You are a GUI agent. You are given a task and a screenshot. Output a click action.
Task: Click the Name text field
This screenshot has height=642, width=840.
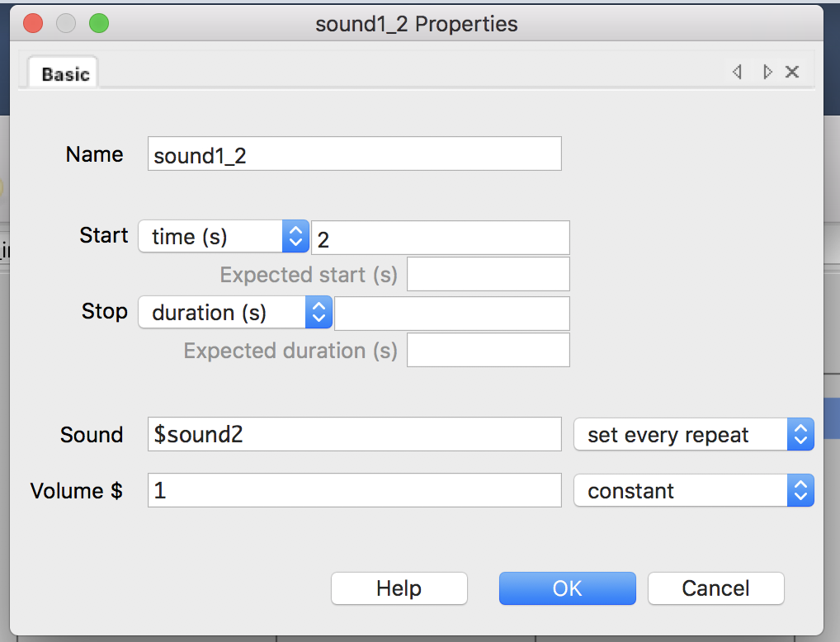(354, 154)
